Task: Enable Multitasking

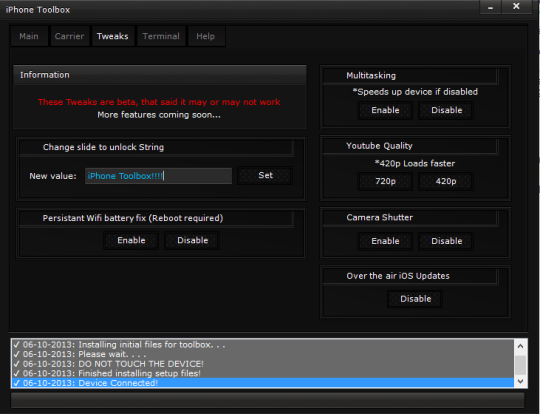Action: 385,110
